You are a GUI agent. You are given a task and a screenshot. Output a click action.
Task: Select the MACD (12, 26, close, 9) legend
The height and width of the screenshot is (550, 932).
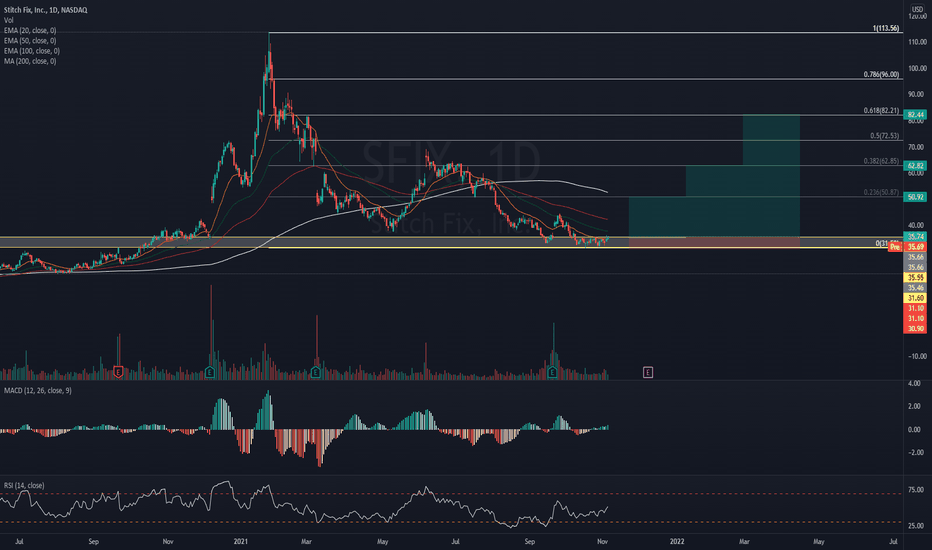click(x=37, y=391)
